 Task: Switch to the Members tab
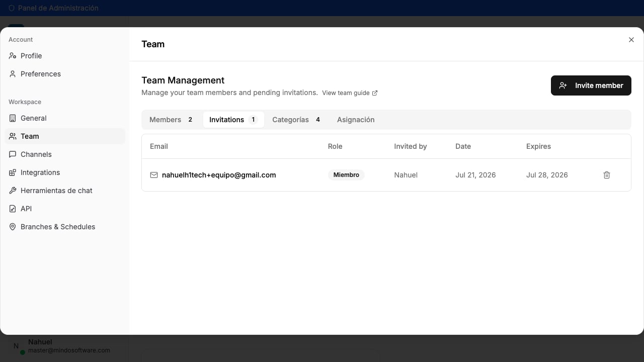tap(172, 120)
